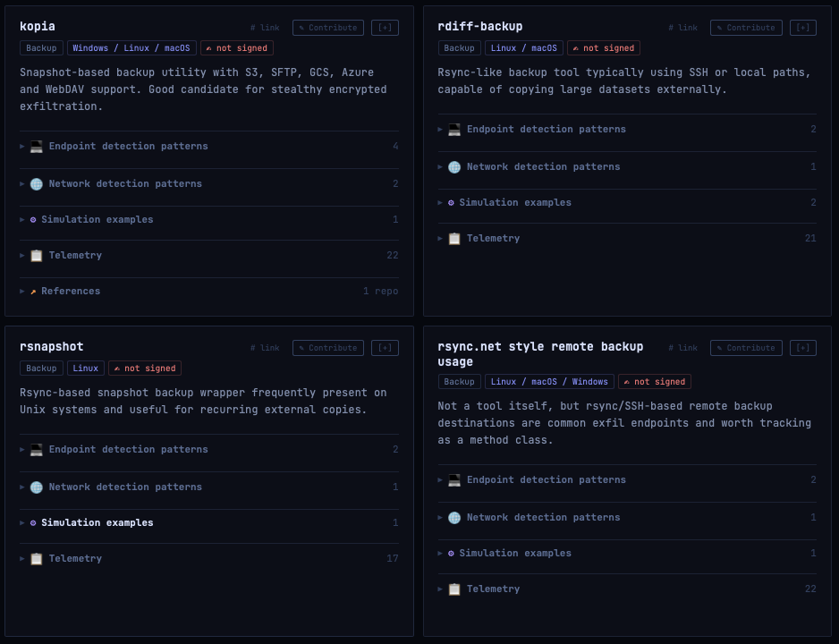Expand Telemetry section under rdiff-backup
The height and width of the screenshot is (644, 839).
pos(493,239)
